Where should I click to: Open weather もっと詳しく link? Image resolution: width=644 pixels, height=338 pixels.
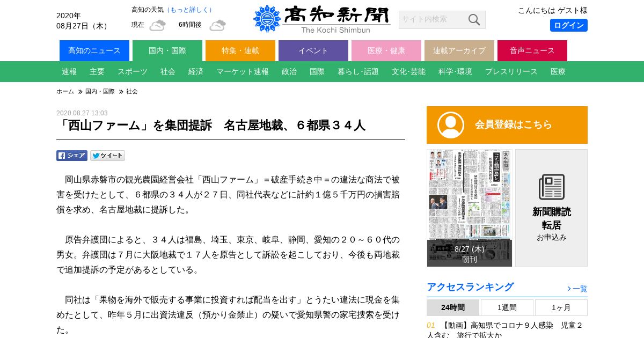(x=191, y=10)
